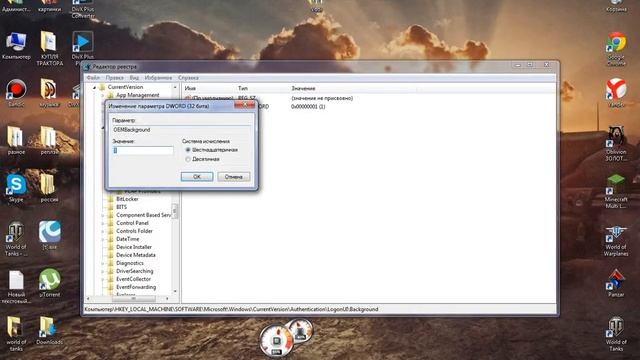Select Десятичная (decimal) radio button
Screen dimensions: 640x360
pos(188,159)
